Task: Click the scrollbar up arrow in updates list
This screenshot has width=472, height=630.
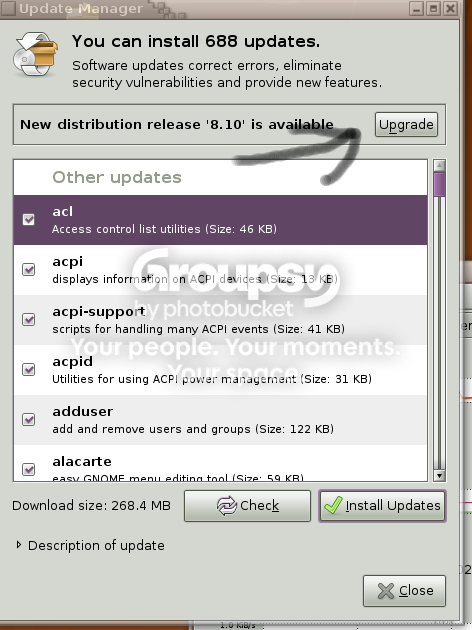Action: pyautogui.click(x=439, y=165)
